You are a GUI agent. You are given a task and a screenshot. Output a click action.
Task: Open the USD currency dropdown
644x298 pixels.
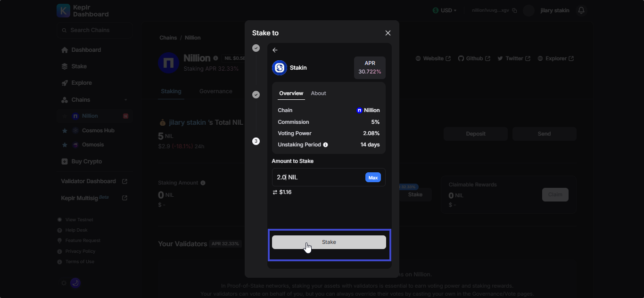click(x=445, y=10)
